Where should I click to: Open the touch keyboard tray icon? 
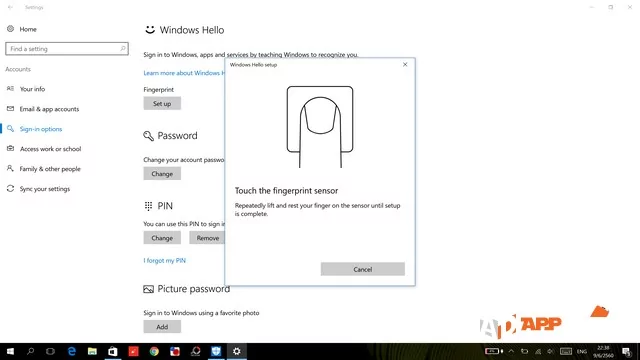566,351
